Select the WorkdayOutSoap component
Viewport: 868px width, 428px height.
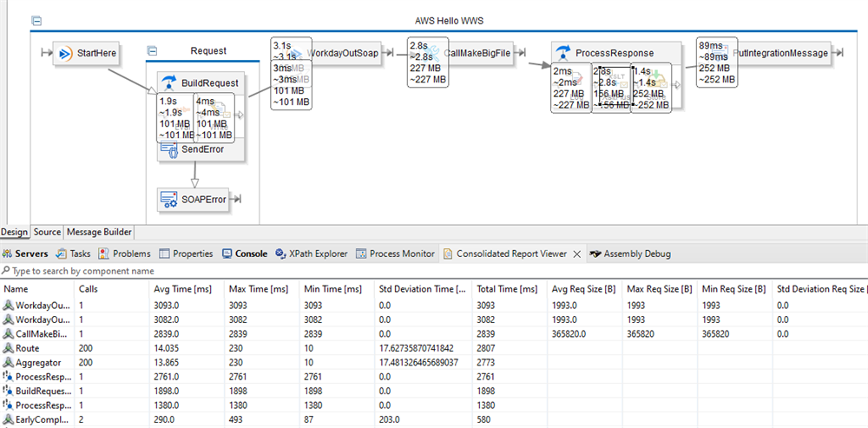click(x=342, y=53)
